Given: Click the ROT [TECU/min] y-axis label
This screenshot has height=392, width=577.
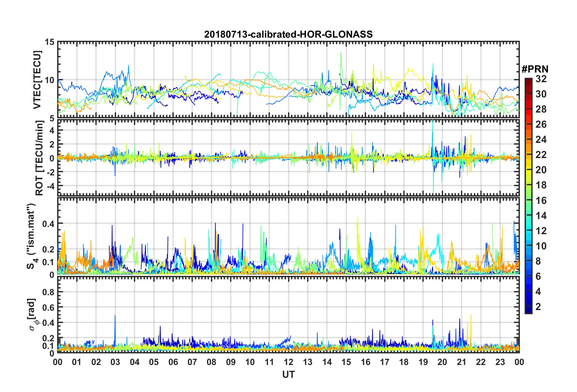Looking at the screenshot, I should coord(39,158).
